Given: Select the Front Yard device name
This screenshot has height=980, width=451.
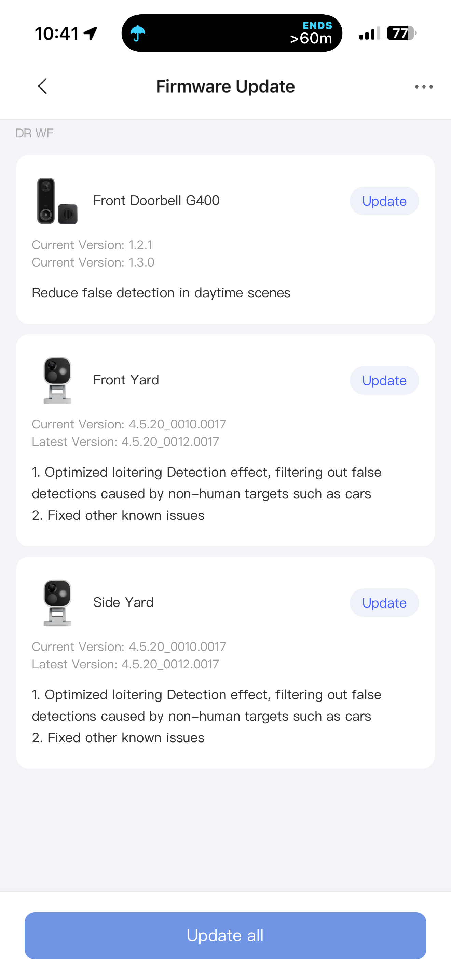Looking at the screenshot, I should (126, 380).
